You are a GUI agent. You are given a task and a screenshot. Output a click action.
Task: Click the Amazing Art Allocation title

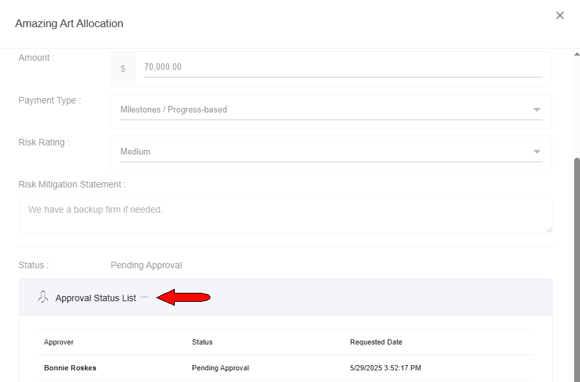(x=69, y=23)
